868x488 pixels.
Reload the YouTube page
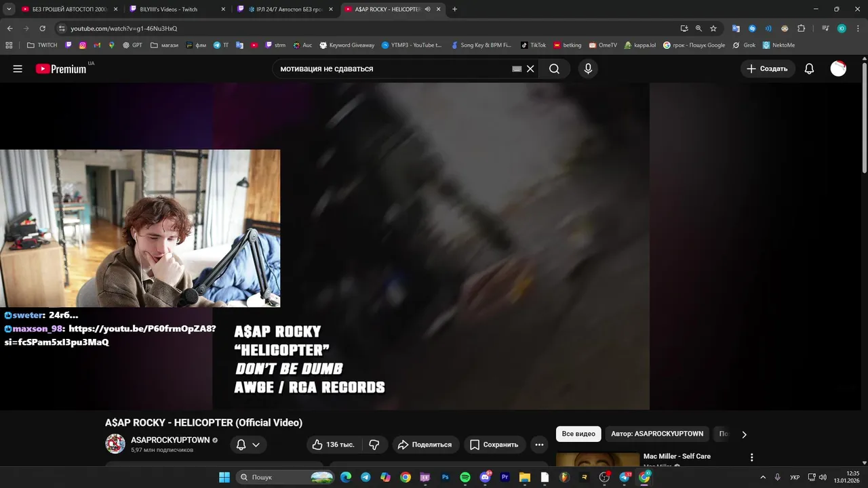tap(42, 28)
